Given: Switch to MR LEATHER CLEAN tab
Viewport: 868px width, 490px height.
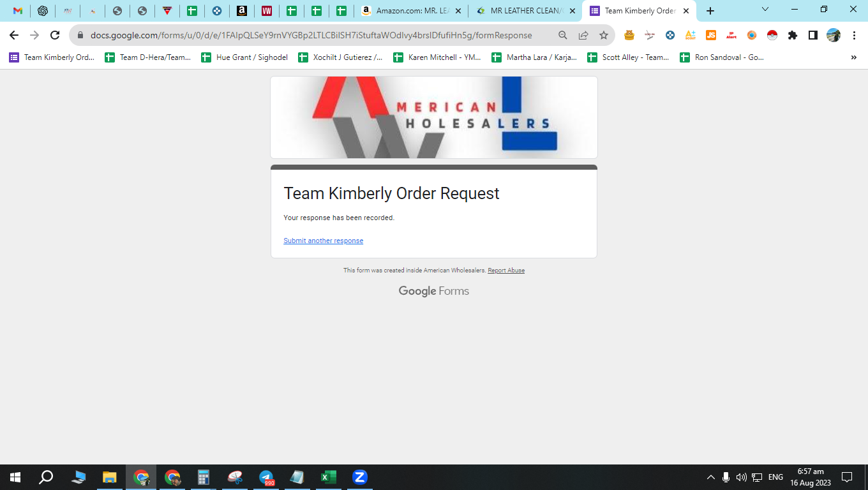Looking at the screenshot, I should click(x=525, y=11).
